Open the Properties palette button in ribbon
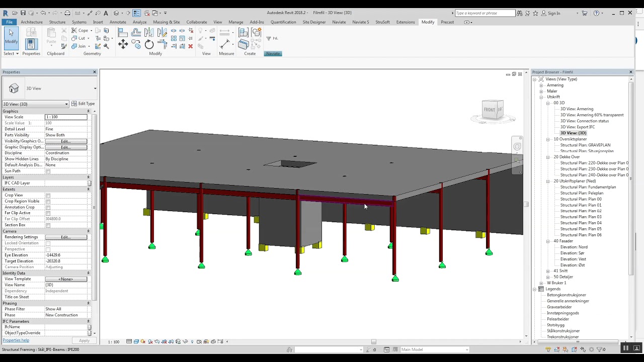Screen dimensions: 644x362 coord(31,44)
